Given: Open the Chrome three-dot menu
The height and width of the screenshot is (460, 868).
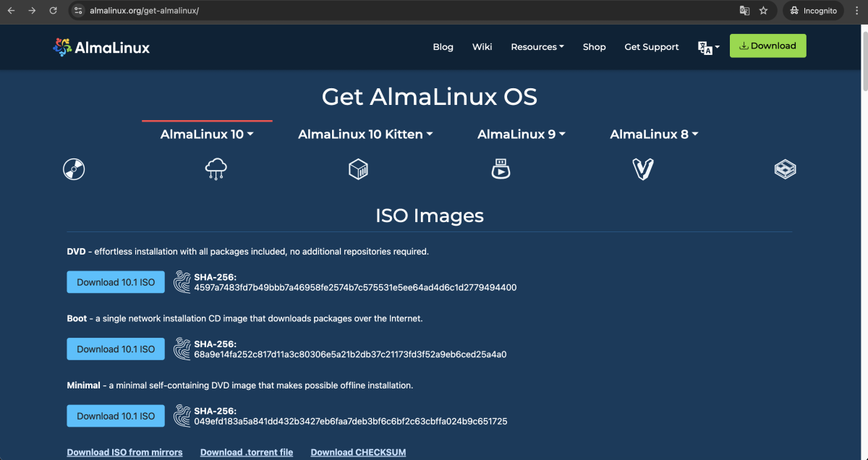Looking at the screenshot, I should [856, 11].
